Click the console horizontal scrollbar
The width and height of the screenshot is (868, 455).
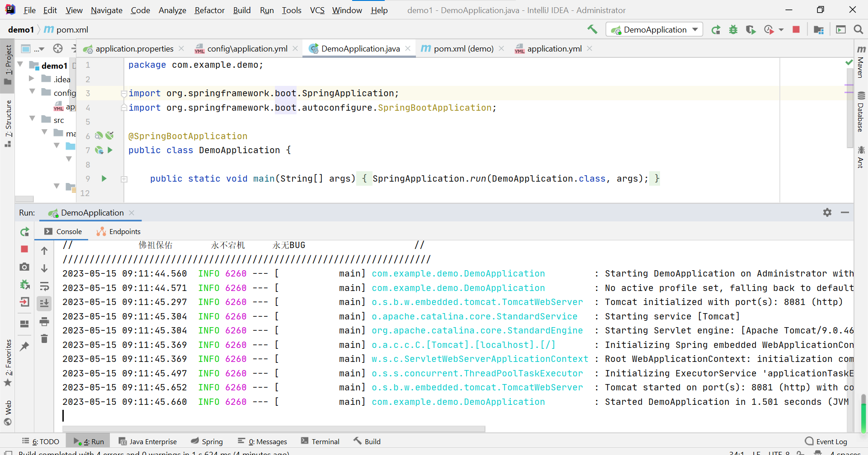pyautogui.click(x=274, y=428)
